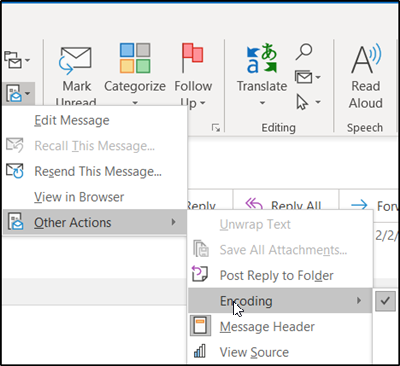Click the Post Reply to Folder icon
Image resolution: width=400 pixels, height=366 pixels.
200,275
